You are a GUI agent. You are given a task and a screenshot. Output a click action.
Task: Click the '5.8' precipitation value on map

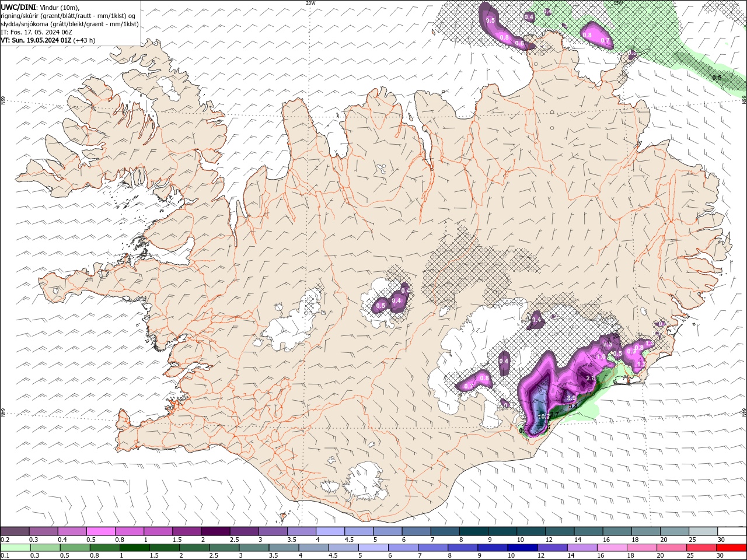click(x=573, y=407)
